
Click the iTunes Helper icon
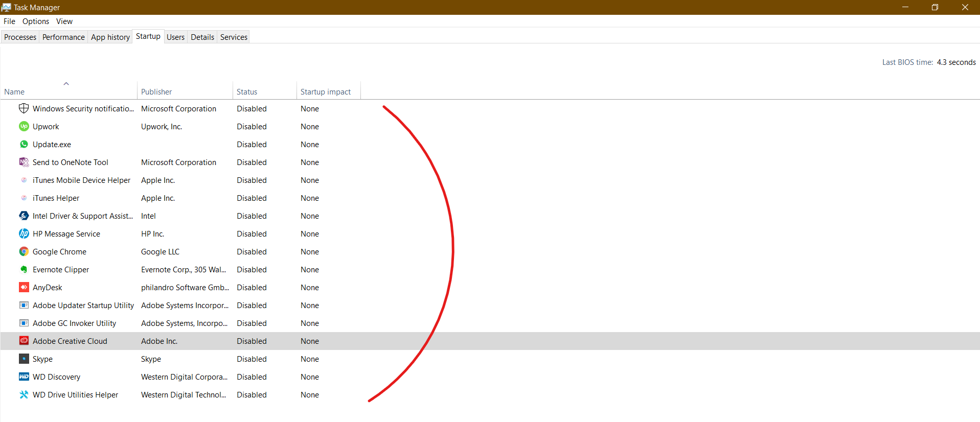(x=24, y=198)
